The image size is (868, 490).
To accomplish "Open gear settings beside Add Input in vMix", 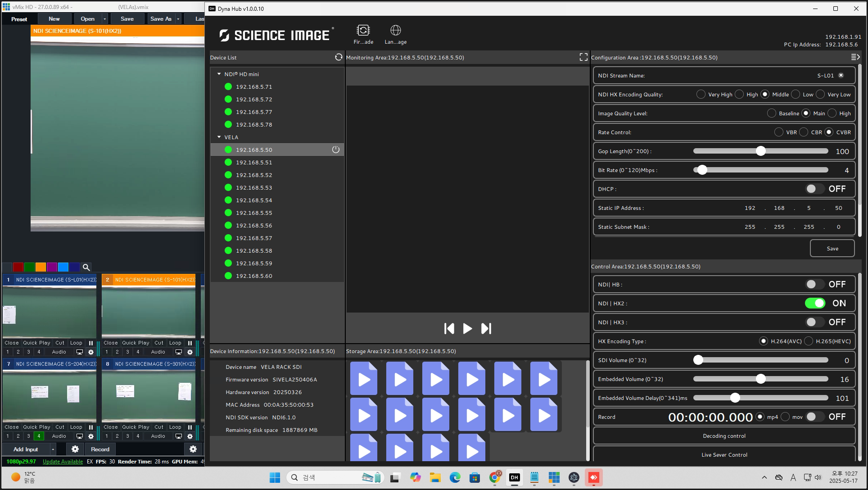I will [75, 449].
